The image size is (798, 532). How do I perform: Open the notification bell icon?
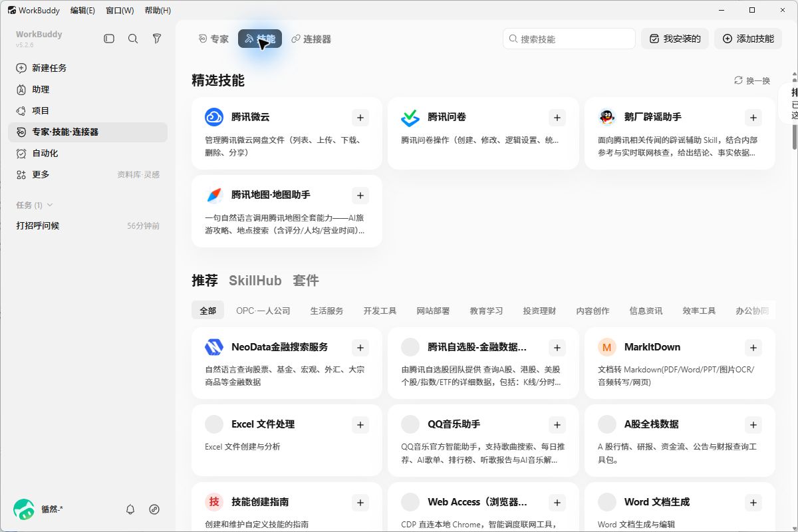130,509
